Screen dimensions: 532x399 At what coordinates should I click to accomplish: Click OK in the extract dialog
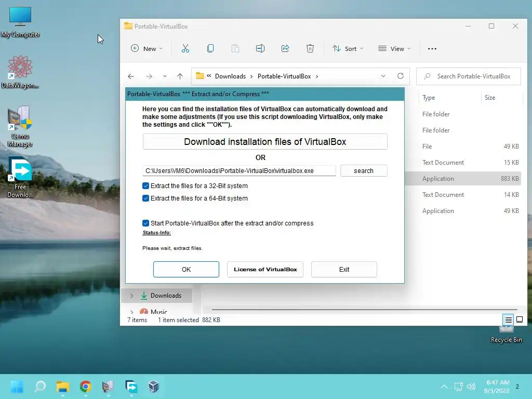pos(187,270)
